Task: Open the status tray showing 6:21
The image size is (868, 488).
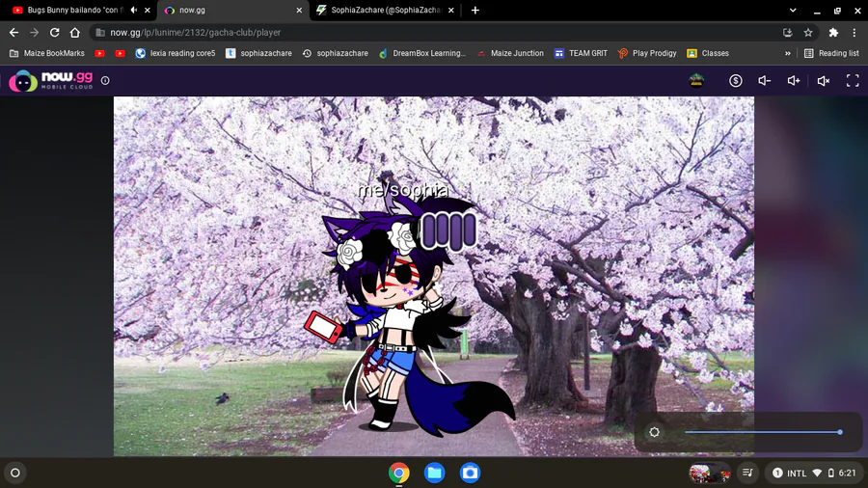Action: [815, 473]
